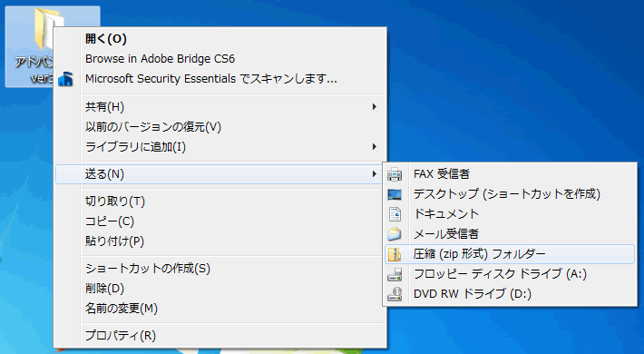Click the desktop shortcut monitor icon
This screenshot has height=354, width=644.
point(395,194)
